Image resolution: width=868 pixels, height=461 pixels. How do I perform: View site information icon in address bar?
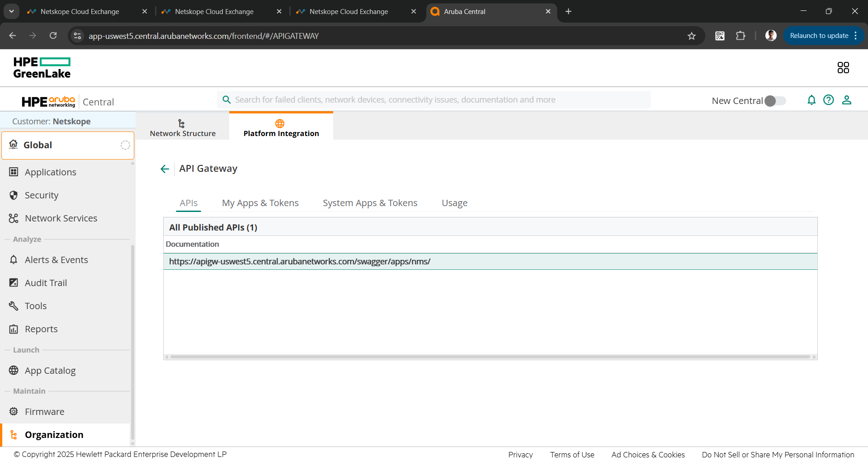pyautogui.click(x=77, y=36)
